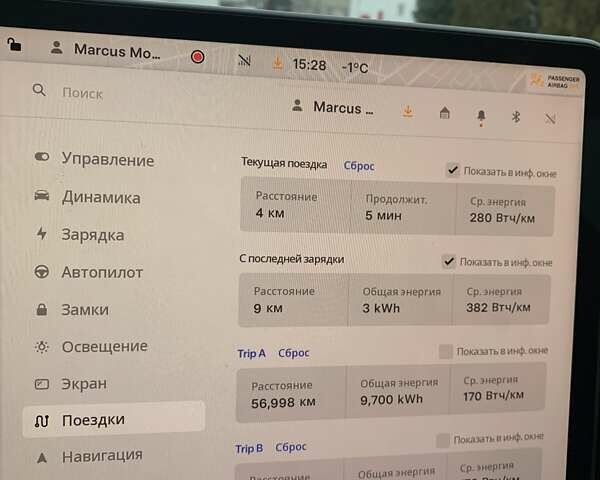Open the Управление menu section

point(107,160)
